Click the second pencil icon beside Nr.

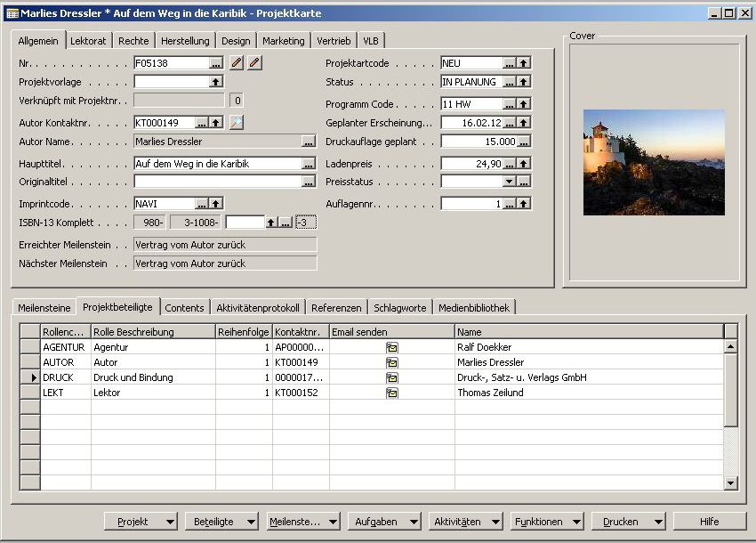pyautogui.click(x=254, y=62)
